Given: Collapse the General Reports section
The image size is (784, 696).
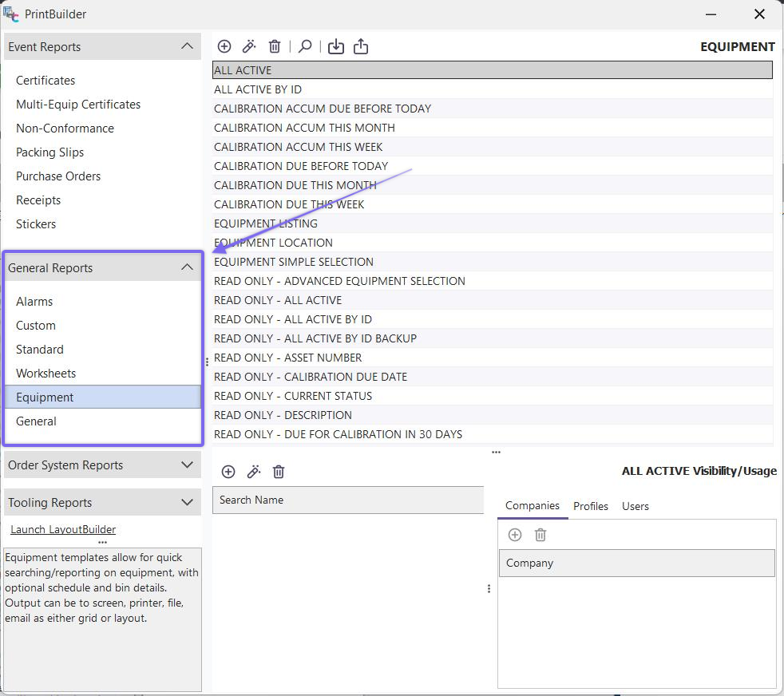Looking at the screenshot, I should tap(187, 267).
